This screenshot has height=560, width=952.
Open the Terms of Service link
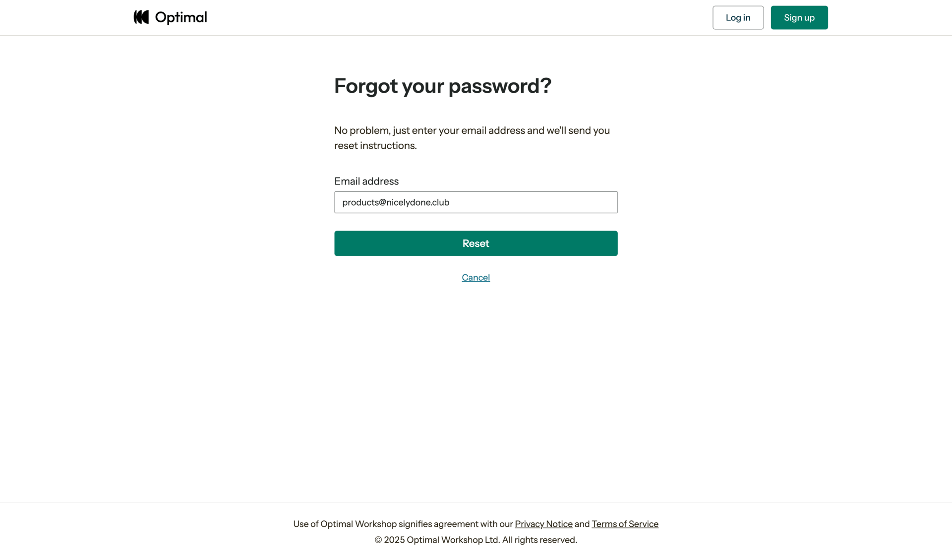[625, 524]
